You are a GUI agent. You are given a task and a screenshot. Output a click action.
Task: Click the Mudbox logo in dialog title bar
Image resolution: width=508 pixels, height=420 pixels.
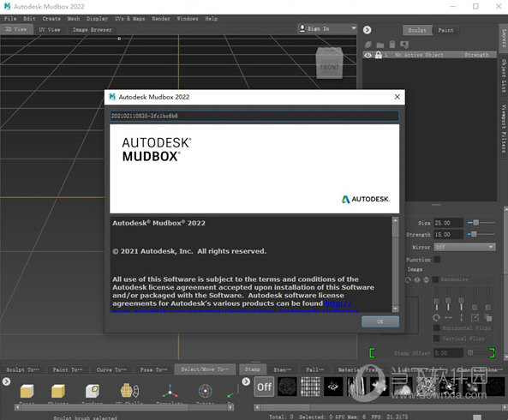pyautogui.click(x=112, y=97)
